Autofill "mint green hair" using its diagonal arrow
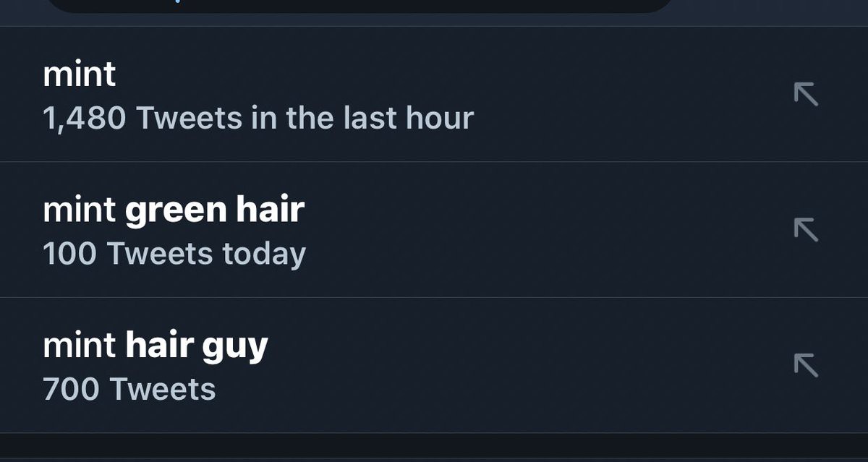The image size is (868, 462). click(806, 229)
